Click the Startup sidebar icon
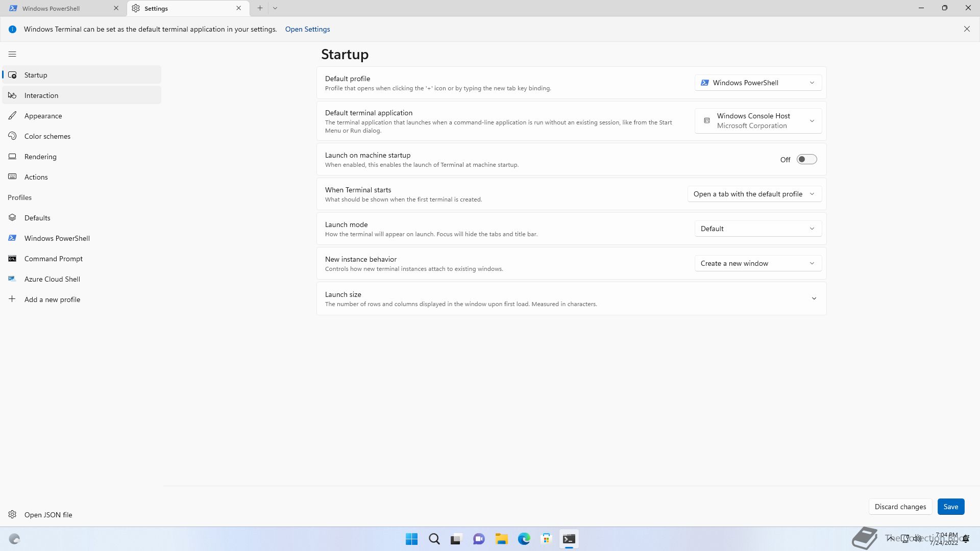Viewport: 980px width, 551px height. point(12,75)
